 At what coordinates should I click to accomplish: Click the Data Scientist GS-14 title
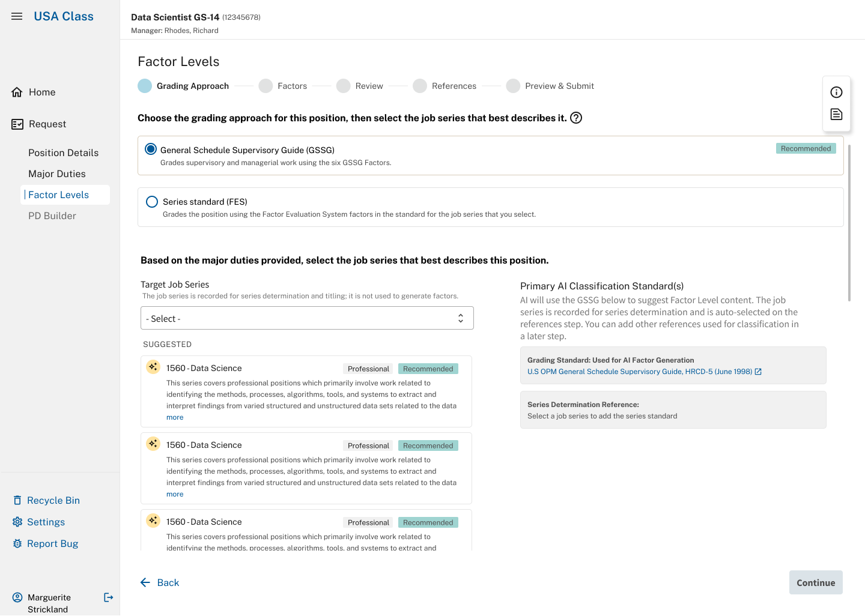coord(175,17)
